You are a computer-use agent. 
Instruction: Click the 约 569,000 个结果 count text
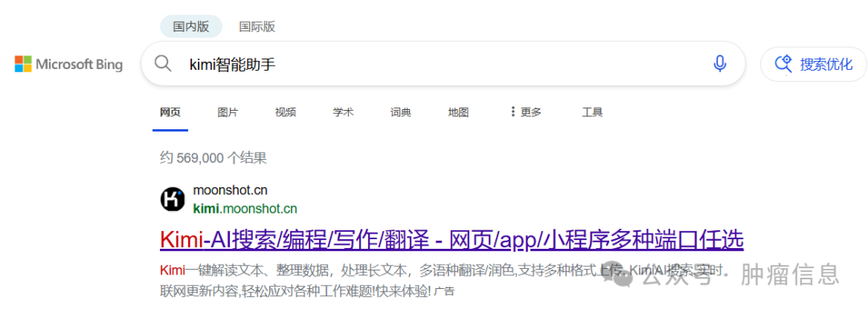[213, 159]
